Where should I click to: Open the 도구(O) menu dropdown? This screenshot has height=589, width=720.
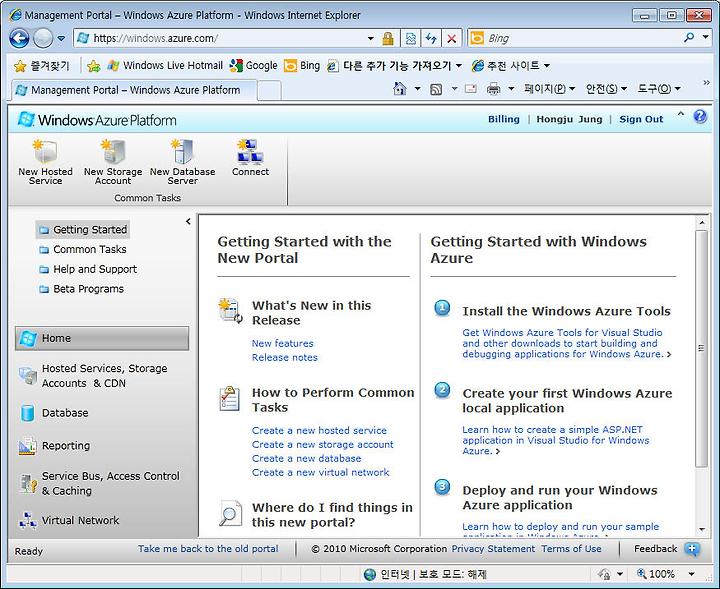tap(659, 89)
